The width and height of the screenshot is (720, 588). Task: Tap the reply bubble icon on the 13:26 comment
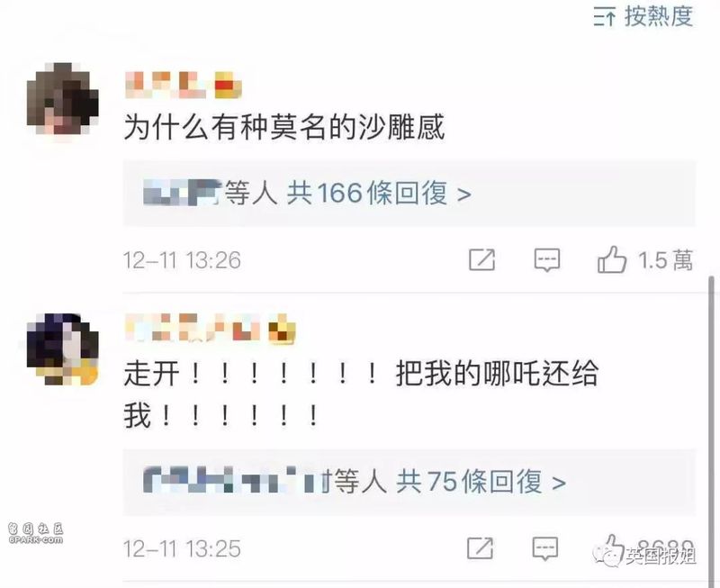coord(547,260)
